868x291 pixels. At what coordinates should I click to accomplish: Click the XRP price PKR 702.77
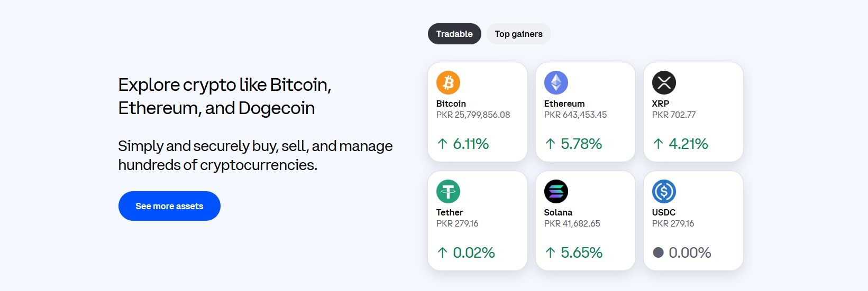674,115
